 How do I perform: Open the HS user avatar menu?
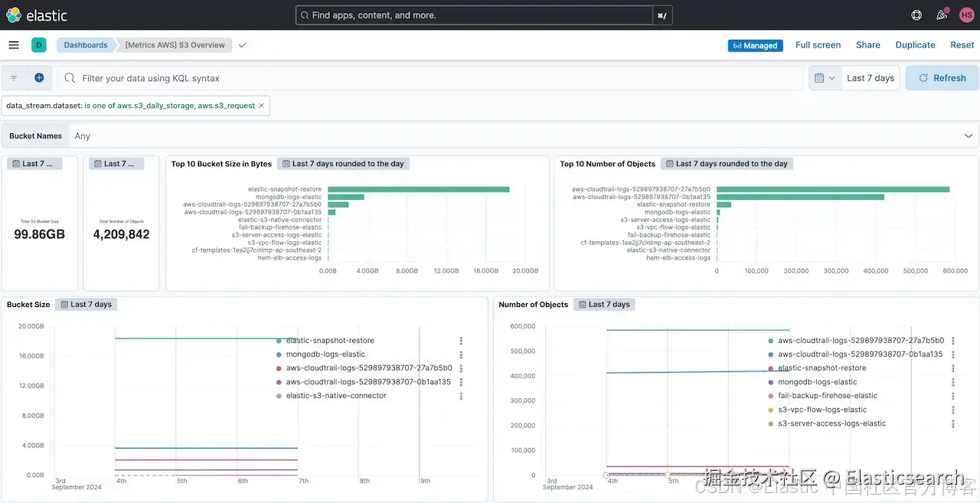click(x=966, y=15)
